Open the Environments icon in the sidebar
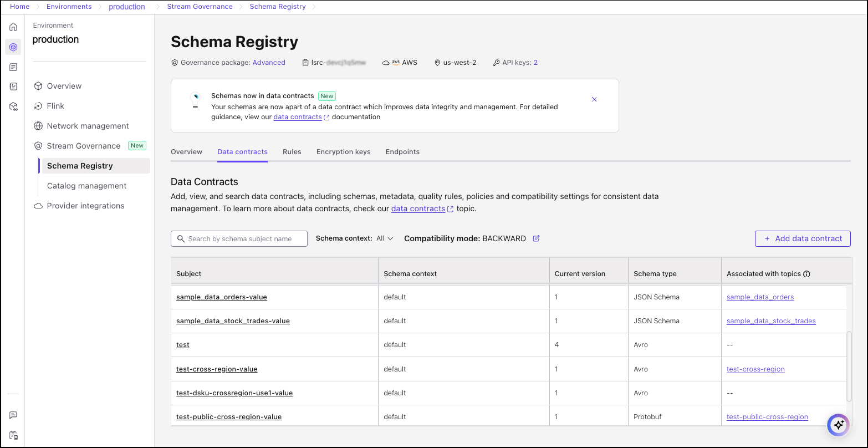 coord(13,47)
